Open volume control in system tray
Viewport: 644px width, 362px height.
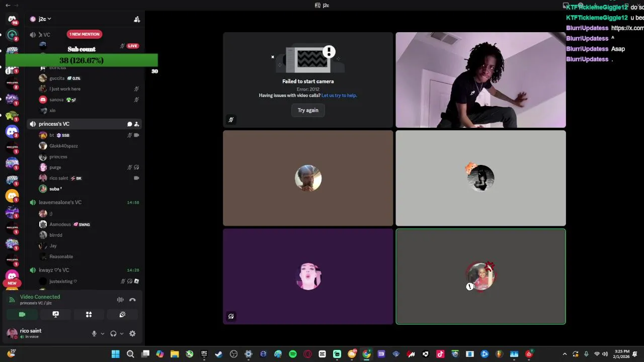(x=605, y=354)
